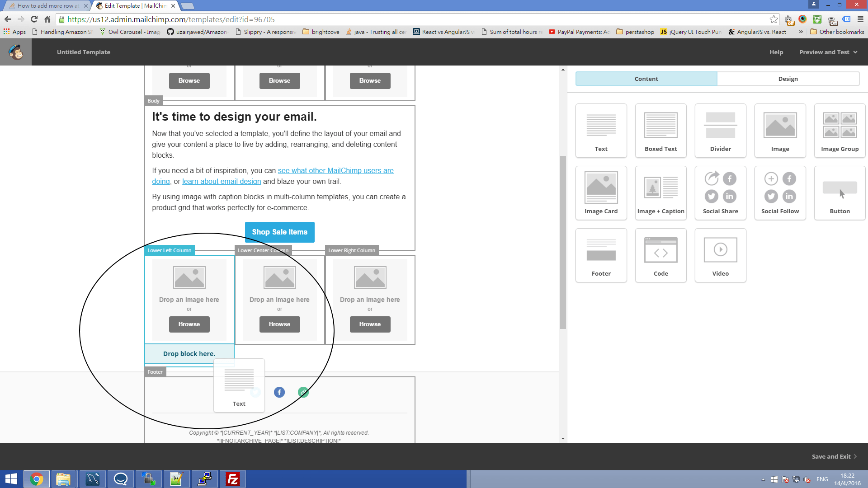The image size is (868, 488).
Task: Select the Boxed Text content block
Action: [x=660, y=131]
